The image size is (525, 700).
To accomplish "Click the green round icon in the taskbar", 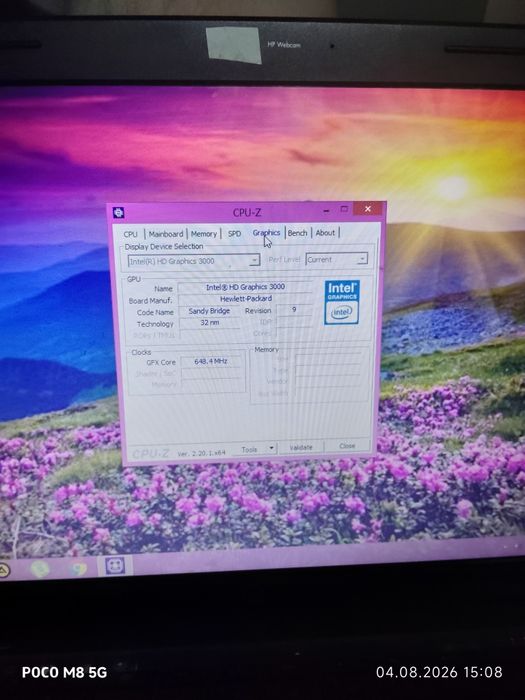I will click(39, 569).
